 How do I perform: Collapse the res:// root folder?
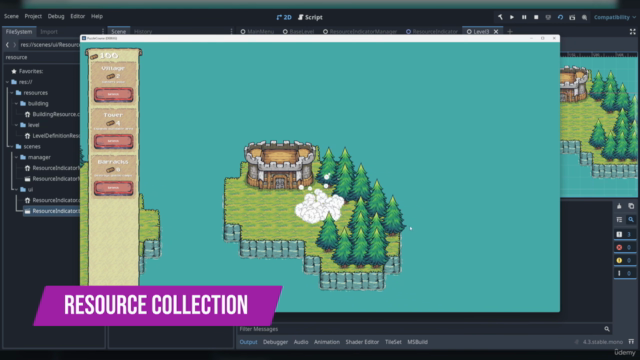pos(7,82)
